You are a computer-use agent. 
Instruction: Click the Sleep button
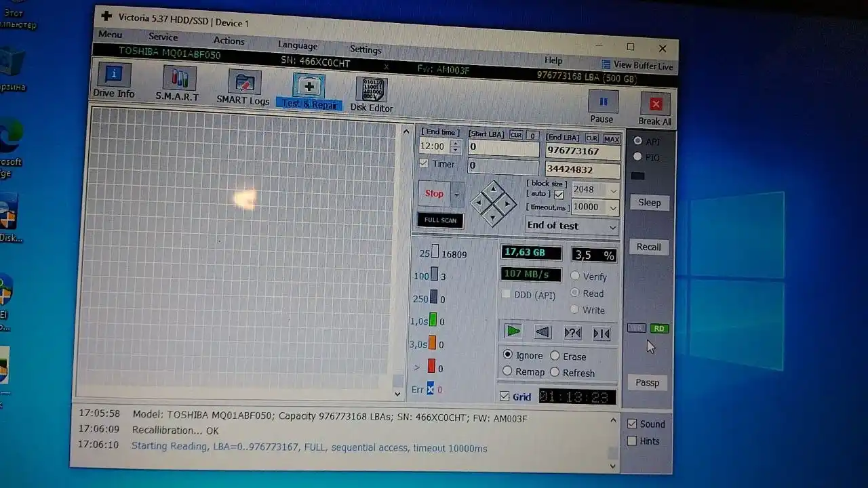(x=649, y=202)
